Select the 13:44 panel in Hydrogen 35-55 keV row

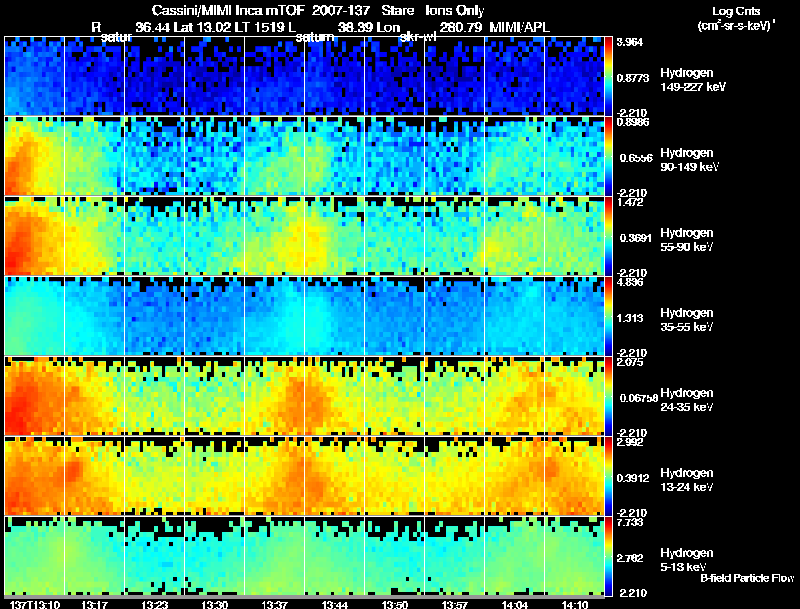pos(335,316)
